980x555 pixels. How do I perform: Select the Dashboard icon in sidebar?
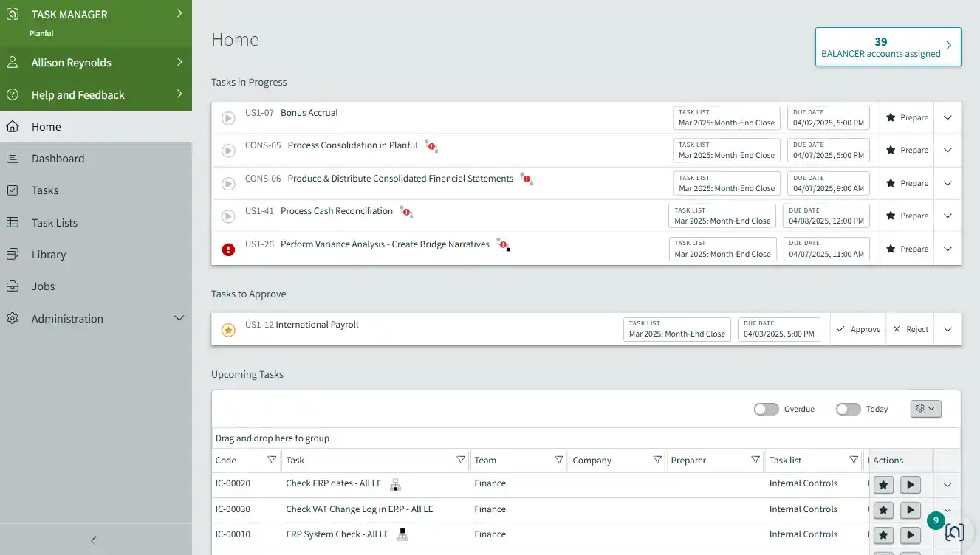pyautogui.click(x=12, y=158)
